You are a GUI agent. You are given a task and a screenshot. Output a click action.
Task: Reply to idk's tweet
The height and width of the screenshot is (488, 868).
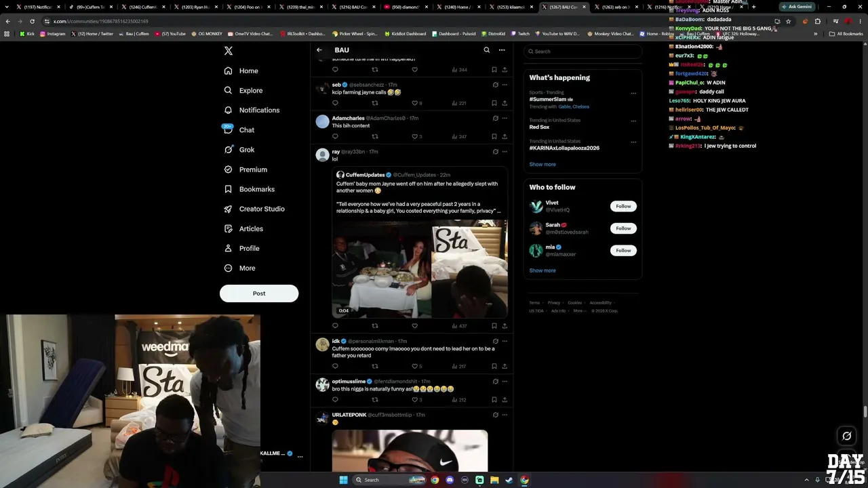(x=335, y=366)
